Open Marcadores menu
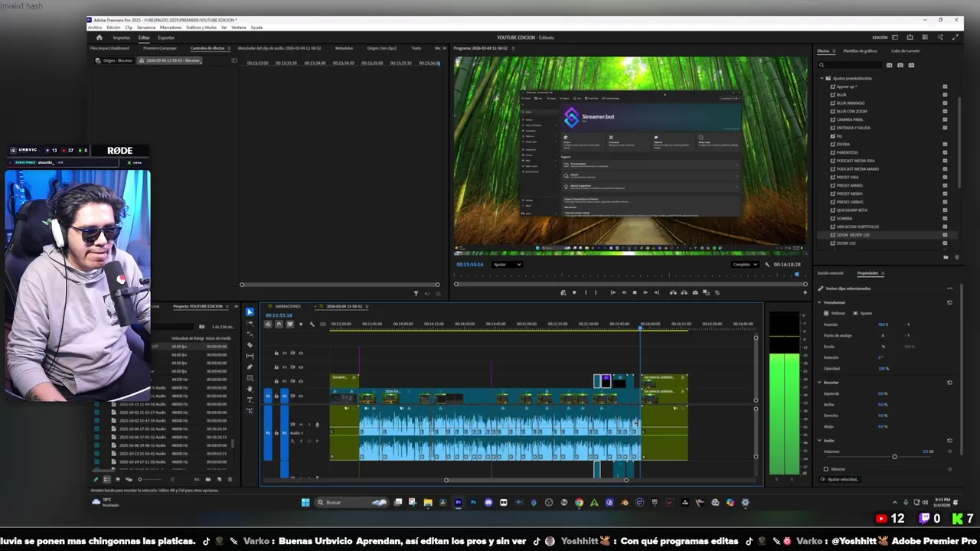 point(171,28)
